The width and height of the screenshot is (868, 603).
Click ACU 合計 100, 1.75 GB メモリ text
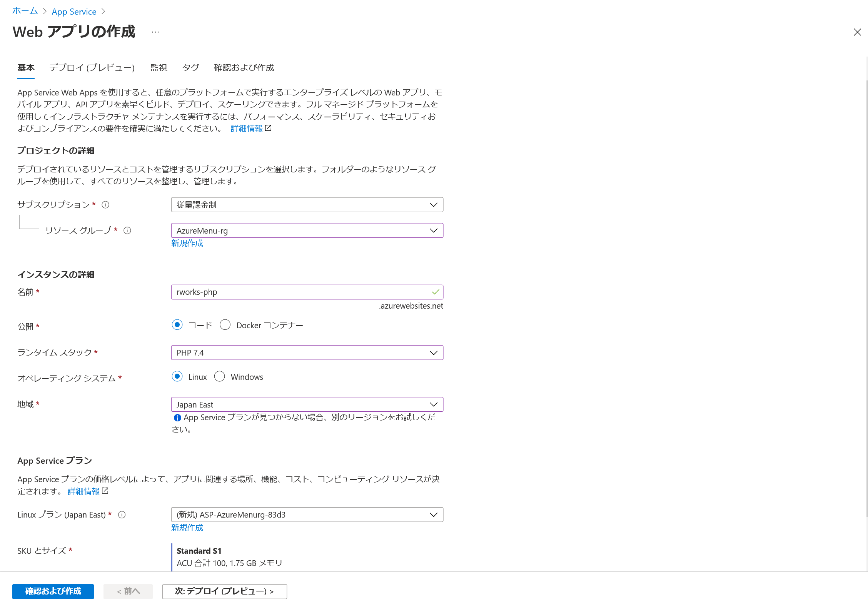[230, 563]
